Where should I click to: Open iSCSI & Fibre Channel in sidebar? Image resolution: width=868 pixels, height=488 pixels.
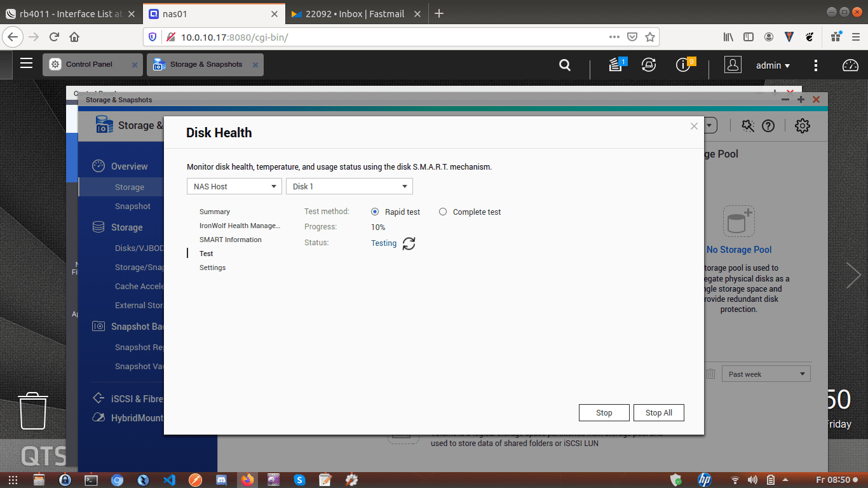pos(127,398)
